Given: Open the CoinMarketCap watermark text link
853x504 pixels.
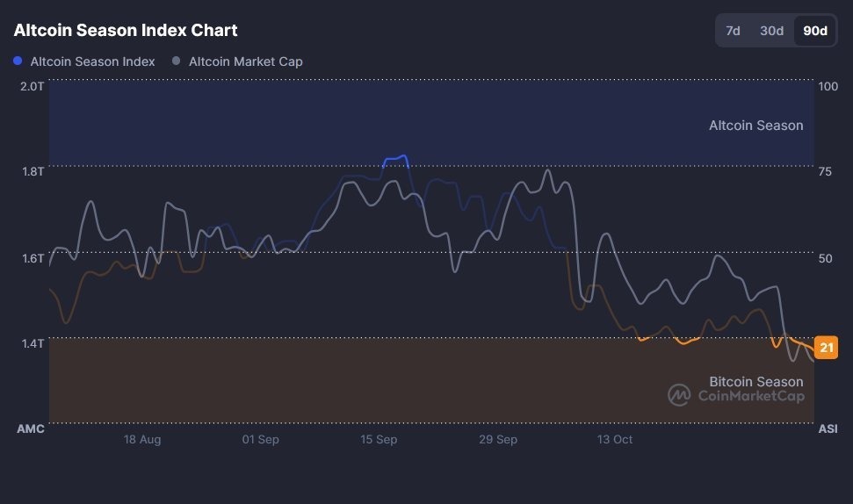Looking at the screenshot, I should point(750,396).
